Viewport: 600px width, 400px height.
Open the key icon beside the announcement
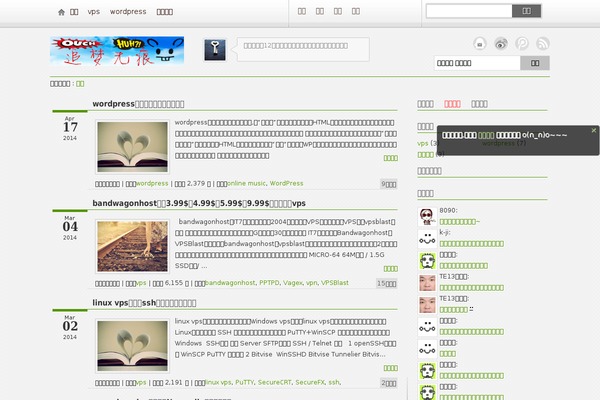point(215,50)
